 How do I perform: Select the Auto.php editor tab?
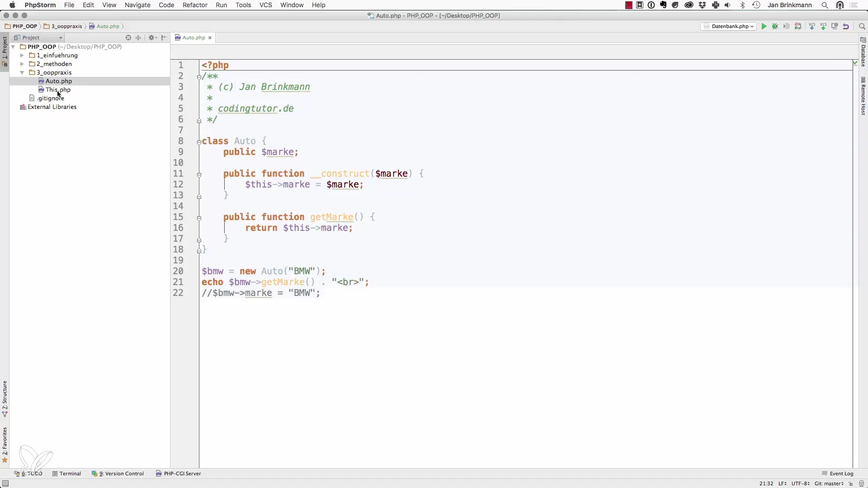click(193, 38)
